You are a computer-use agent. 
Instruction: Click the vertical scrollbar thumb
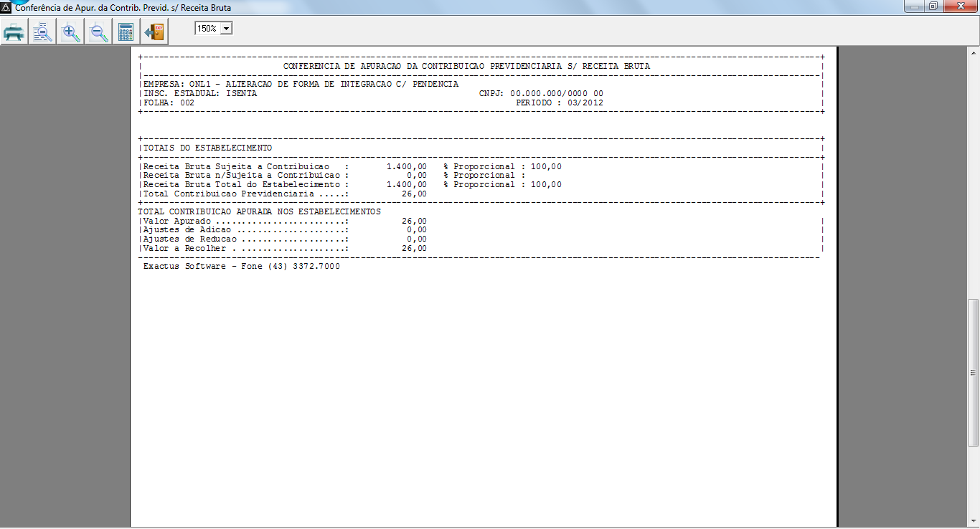click(x=974, y=373)
